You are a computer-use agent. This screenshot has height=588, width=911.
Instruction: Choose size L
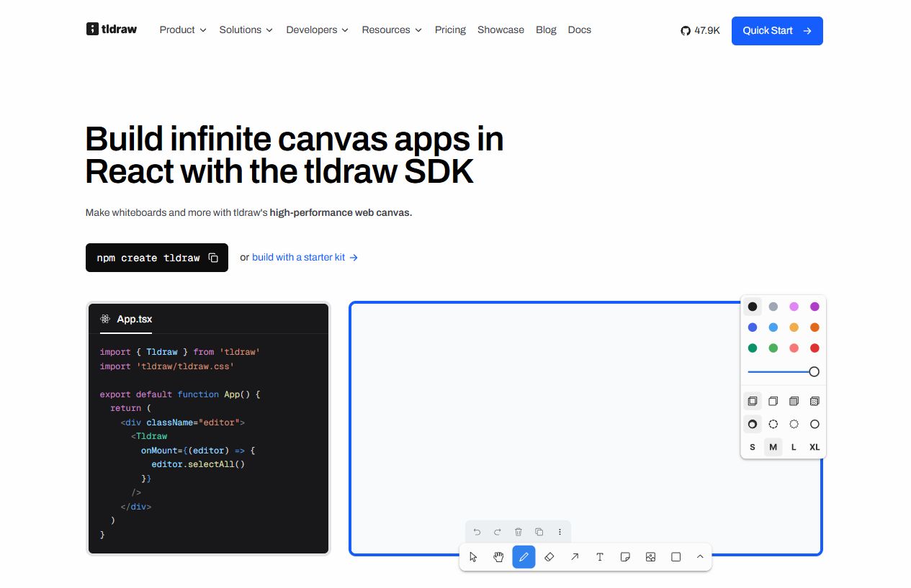[x=794, y=447]
